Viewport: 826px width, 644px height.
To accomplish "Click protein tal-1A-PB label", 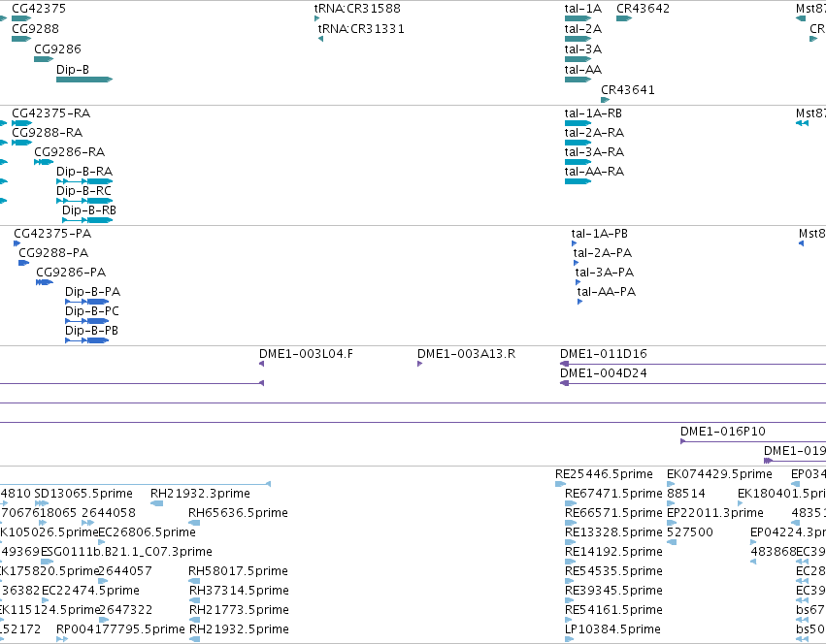I will coord(600,234).
